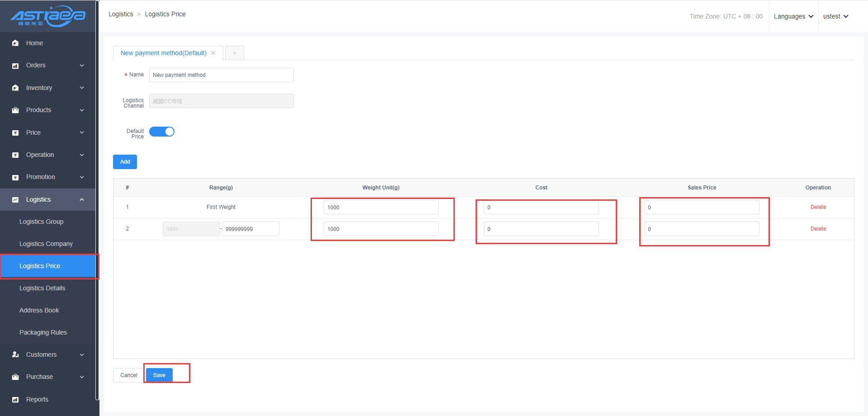868x416 pixels.
Task: Click the Home icon in sidebar
Action: pyautogui.click(x=15, y=43)
